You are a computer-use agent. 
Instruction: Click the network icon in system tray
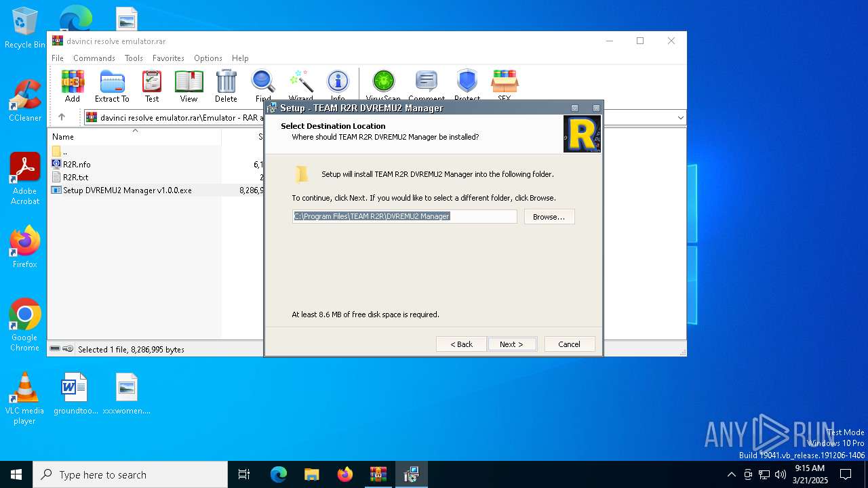coord(764,474)
